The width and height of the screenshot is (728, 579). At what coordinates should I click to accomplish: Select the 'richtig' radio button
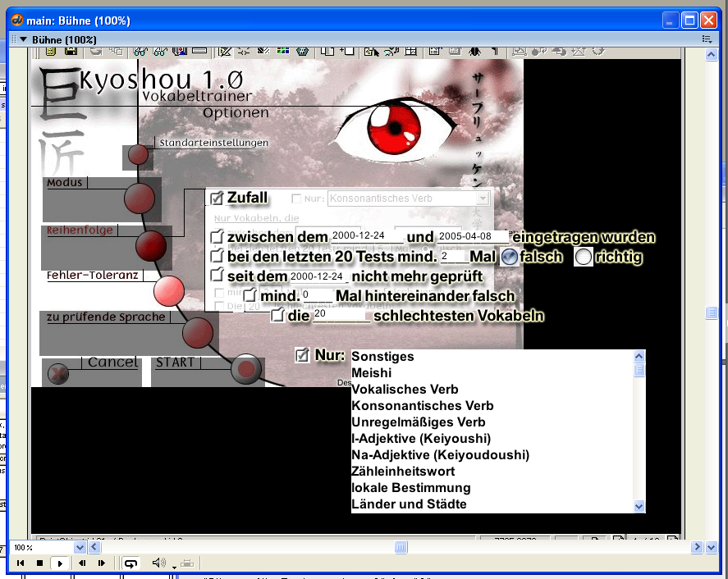pos(583,257)
